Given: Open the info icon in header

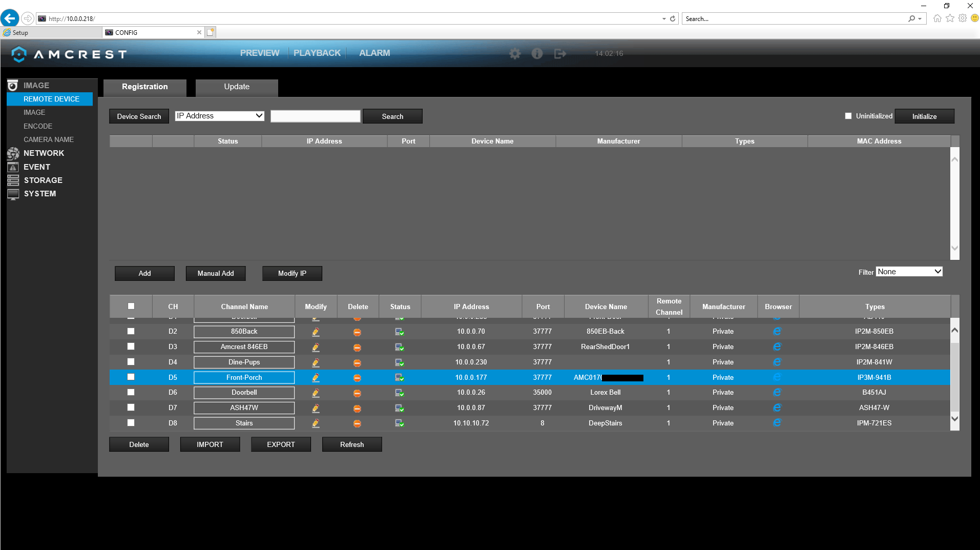Looking at the screenshot, I should point(537,53).
